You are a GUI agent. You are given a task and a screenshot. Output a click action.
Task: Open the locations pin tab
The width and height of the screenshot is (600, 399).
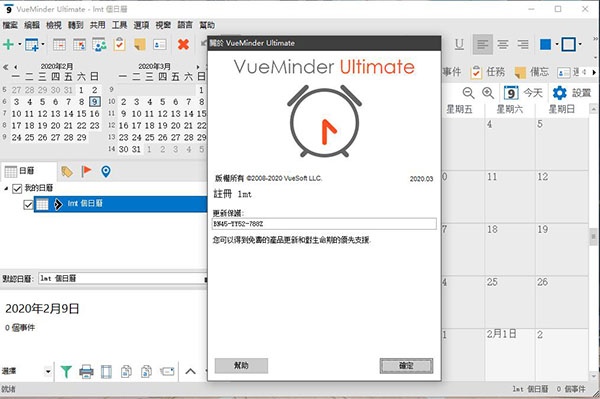pos(106,171)
